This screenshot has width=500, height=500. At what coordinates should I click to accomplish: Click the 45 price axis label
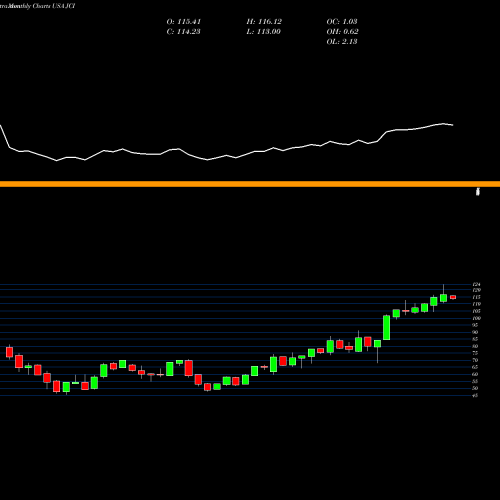point(475,395)
